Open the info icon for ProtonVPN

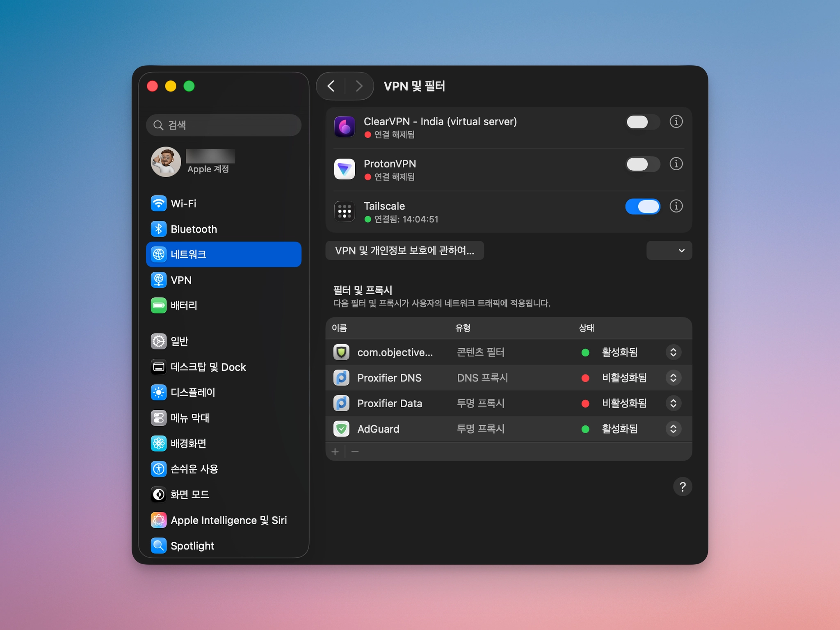676,164
